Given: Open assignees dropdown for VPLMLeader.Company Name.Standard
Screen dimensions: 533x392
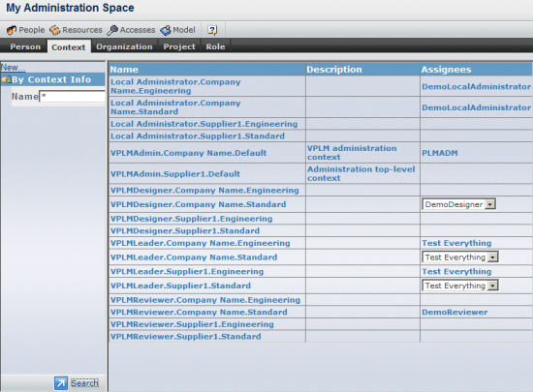Looking at the screenshot, I should point(460,257).
